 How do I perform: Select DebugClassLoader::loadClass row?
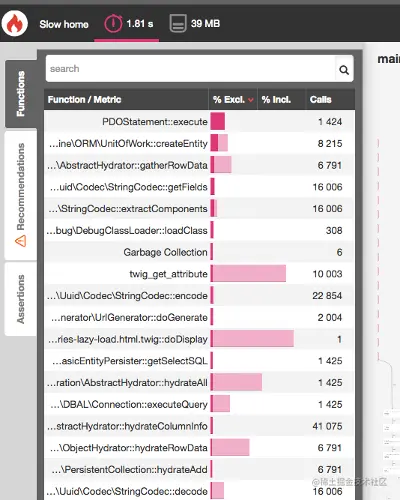click(199, 230)
